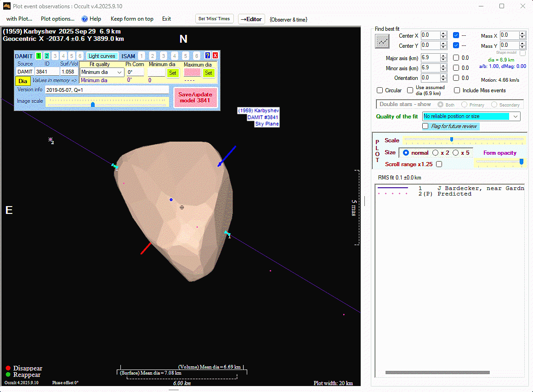Click the Occult app icon in title bar
Viewport: 533px width, 392px height.
(x=6, y=6)
